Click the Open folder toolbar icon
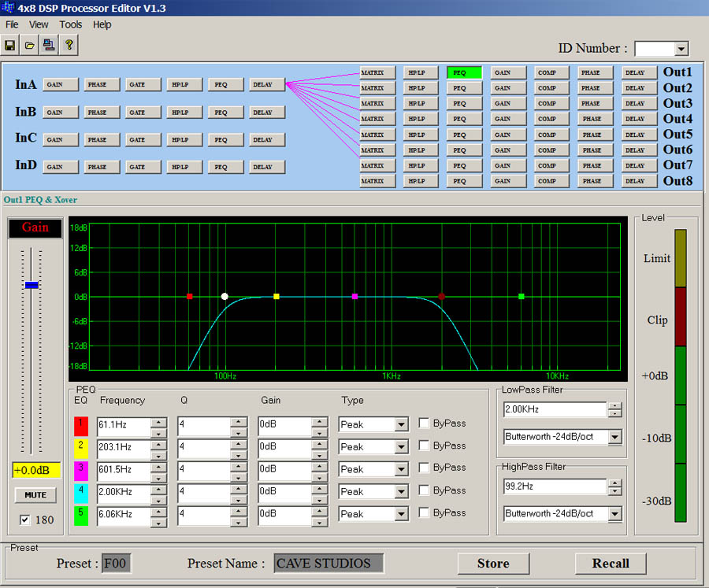The image size is (709, 588). pos(30,45)
